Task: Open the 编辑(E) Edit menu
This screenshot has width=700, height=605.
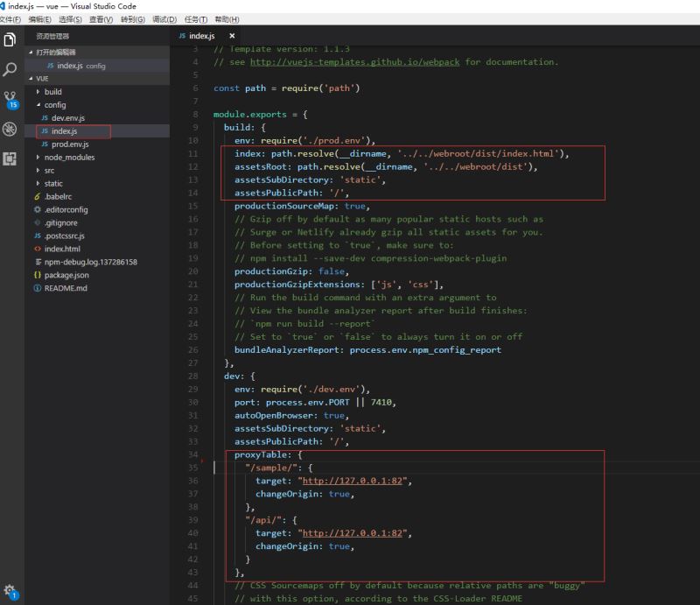Action: 39,19
